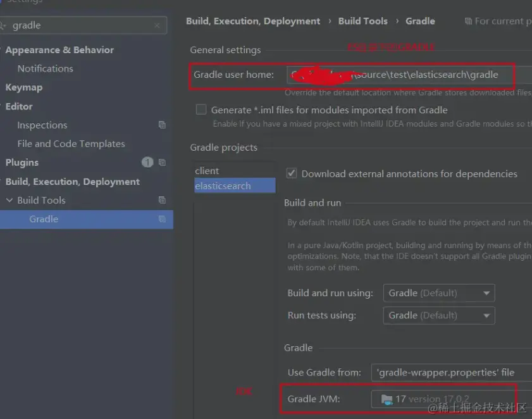Click project-level icon beside Inspections

point(162,125)
